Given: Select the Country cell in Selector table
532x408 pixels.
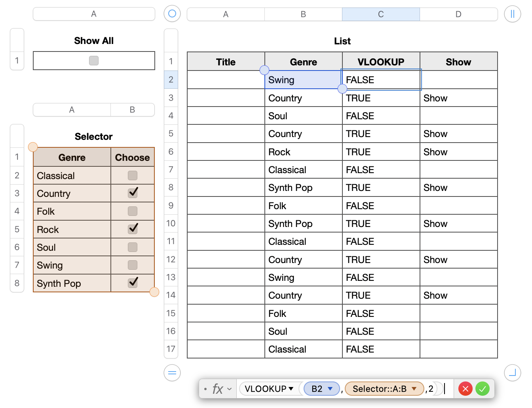Looking at the screenshot, I should 72,193.
